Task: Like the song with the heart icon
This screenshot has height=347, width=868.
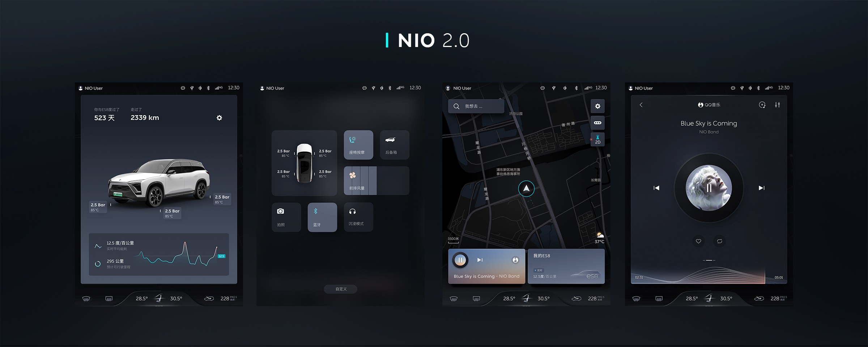Action: pyautogui.click(x=698, y=241)
